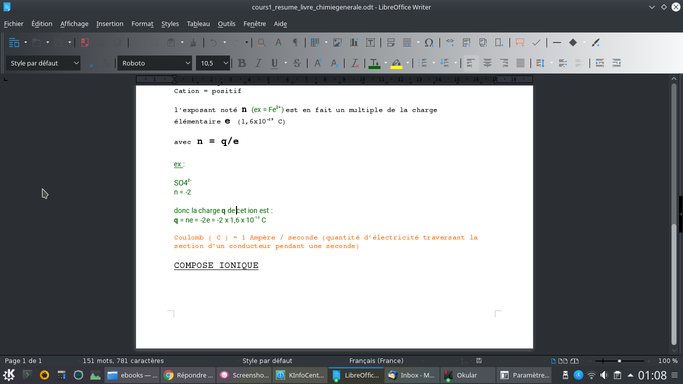Switch to Okular in the taskbar
Screen dimensions: 683x384
pos(467,375)
